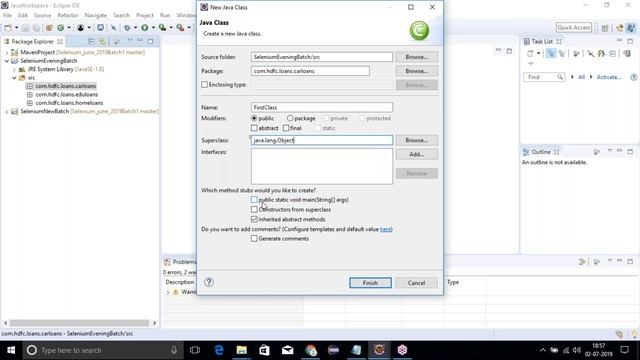This screenshot has height=360, width=640.
Task: Switch to the Java perspective icon at top right
Action: pos(631,28)
